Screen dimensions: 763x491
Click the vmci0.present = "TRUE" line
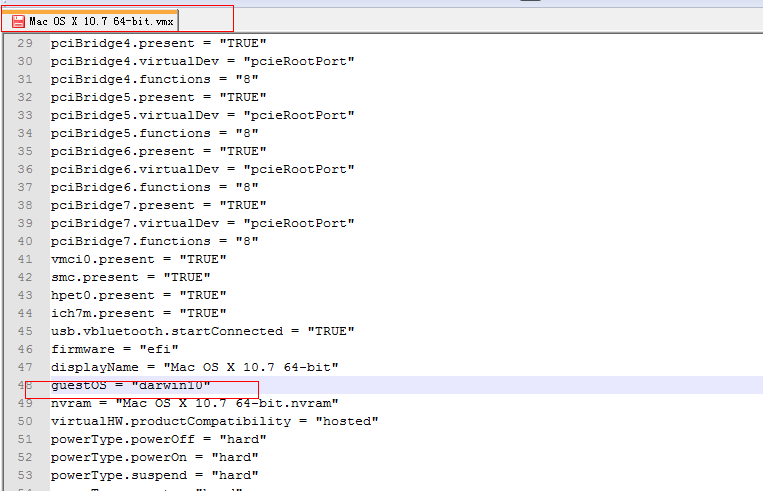pos(139,259)
